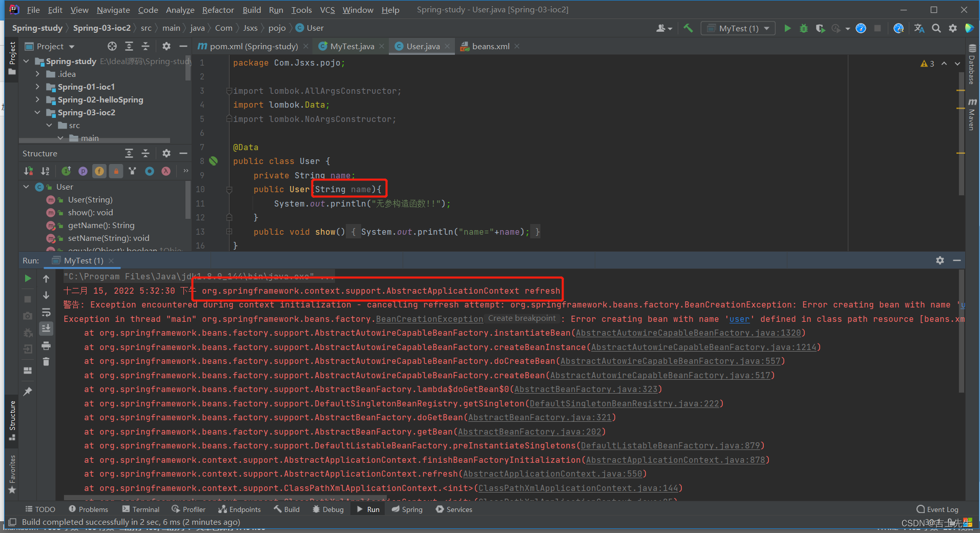This screenshot has width=980, height=533.
Task: Open Run panel settings gear
Action: tap(940, 260)
